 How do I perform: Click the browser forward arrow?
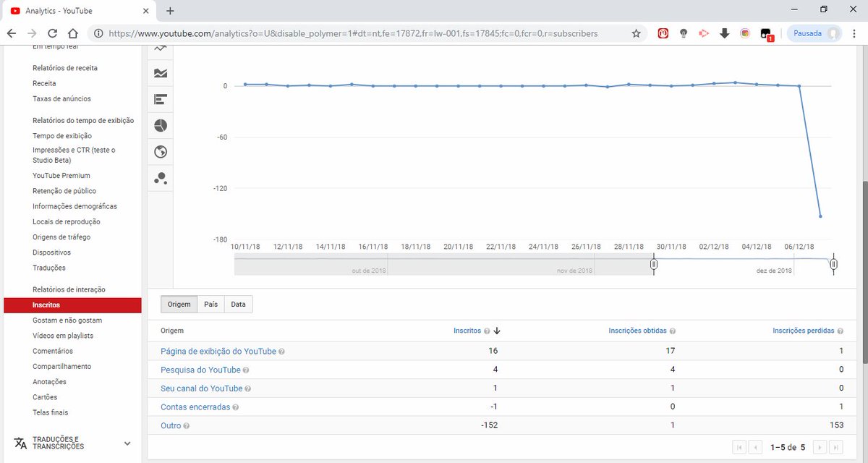[32, 33]
